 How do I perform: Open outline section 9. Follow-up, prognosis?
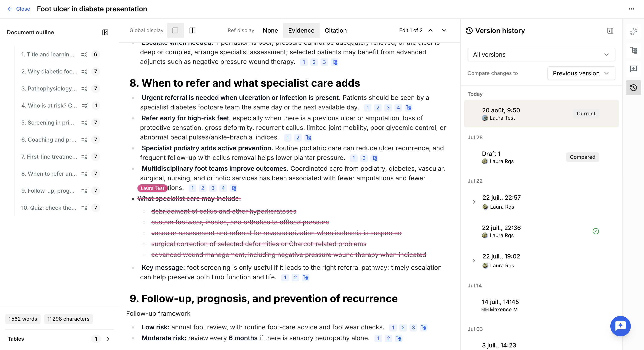point(48,191)
